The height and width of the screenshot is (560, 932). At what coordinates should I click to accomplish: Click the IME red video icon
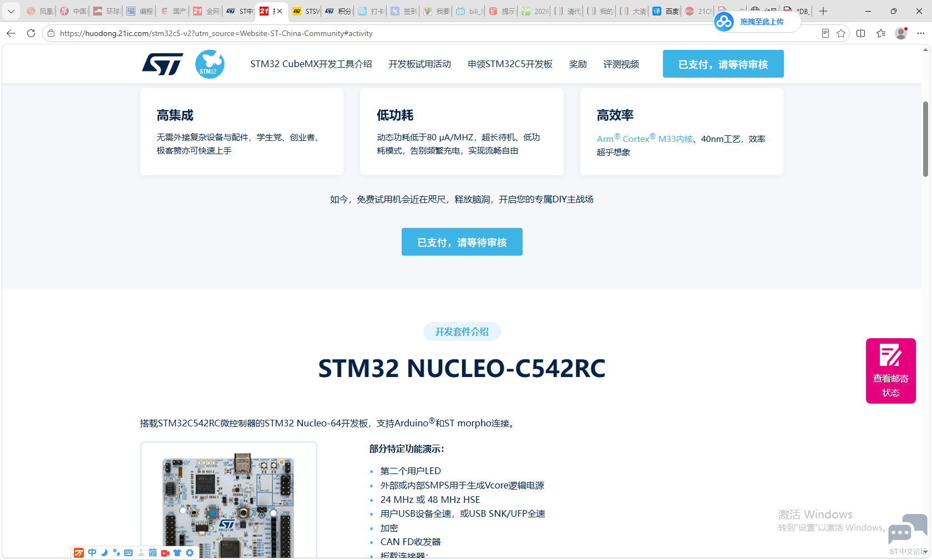pos(165,553)
